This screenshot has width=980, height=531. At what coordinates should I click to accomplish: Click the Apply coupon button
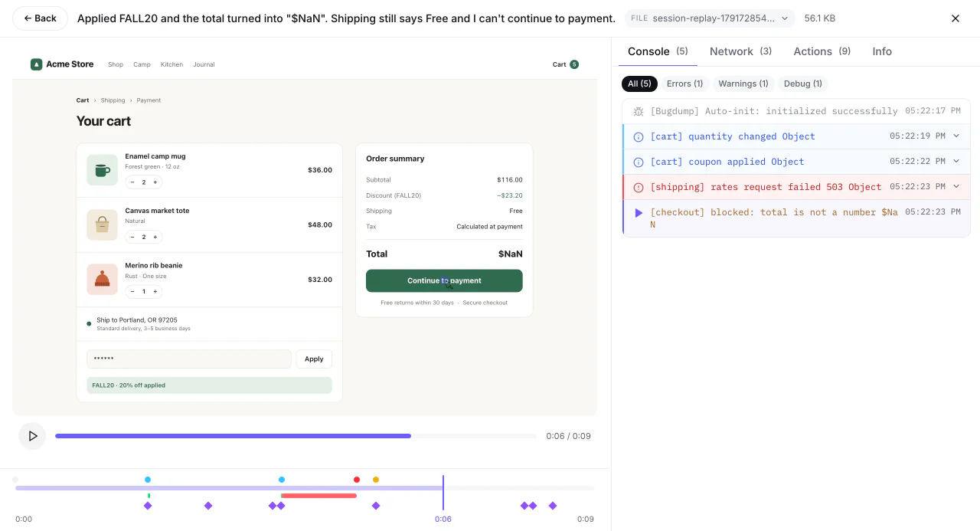click(314, 359)
